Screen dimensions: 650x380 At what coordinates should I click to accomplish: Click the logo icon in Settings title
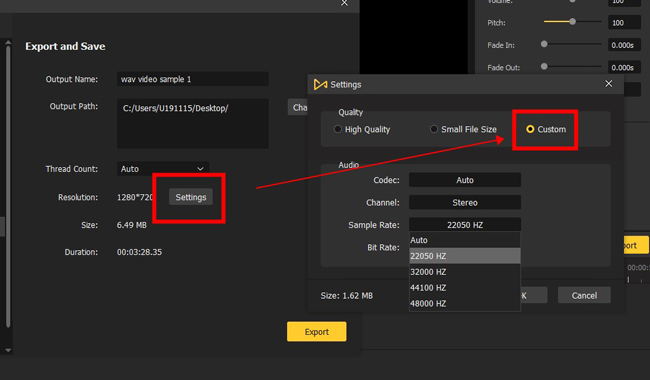click(x=320, y=85)
